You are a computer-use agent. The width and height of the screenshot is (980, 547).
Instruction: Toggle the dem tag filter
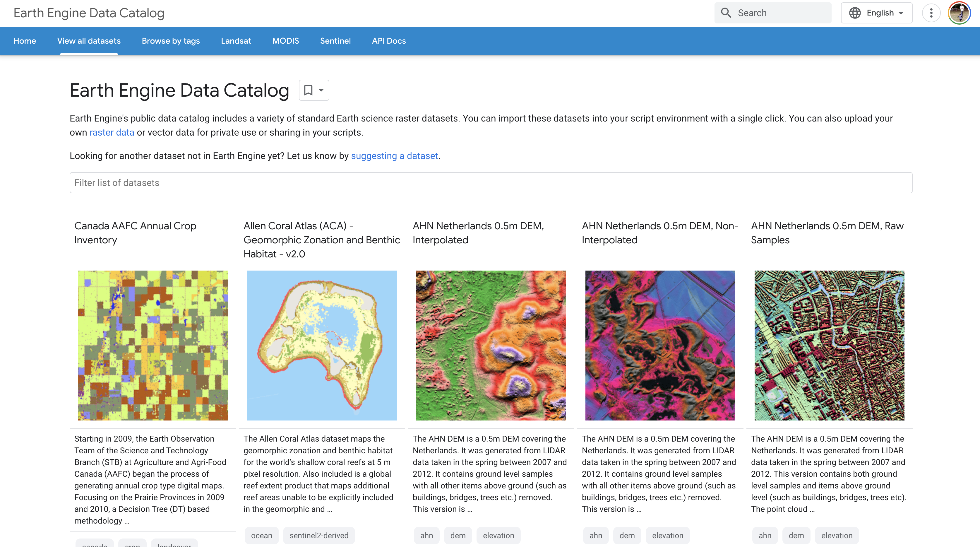pos(458,535)
